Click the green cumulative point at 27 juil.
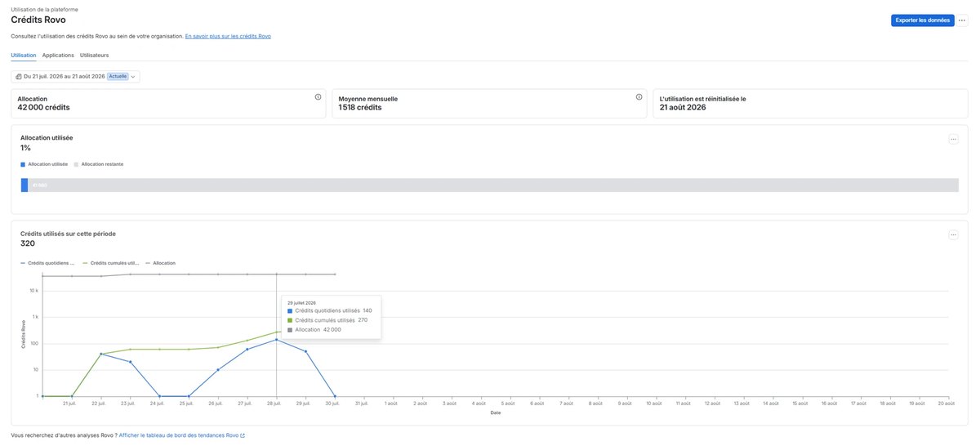980x446 pixels. tap(247, 341)
